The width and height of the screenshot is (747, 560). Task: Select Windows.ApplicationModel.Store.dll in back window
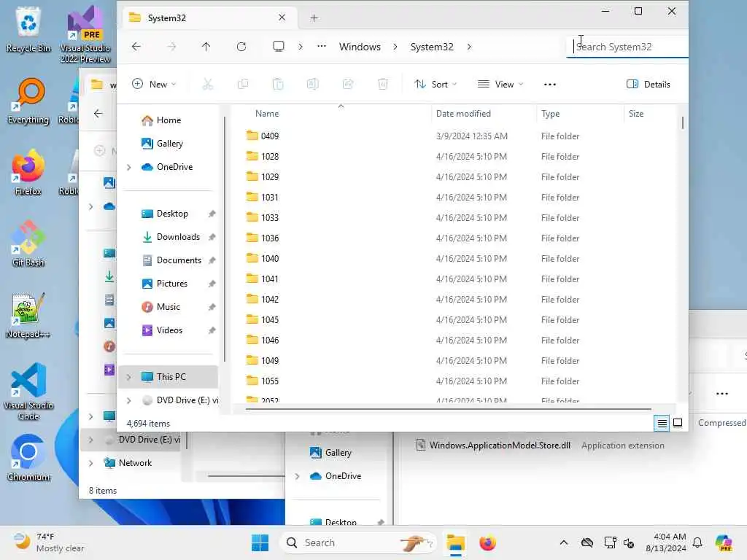point(500,446)
